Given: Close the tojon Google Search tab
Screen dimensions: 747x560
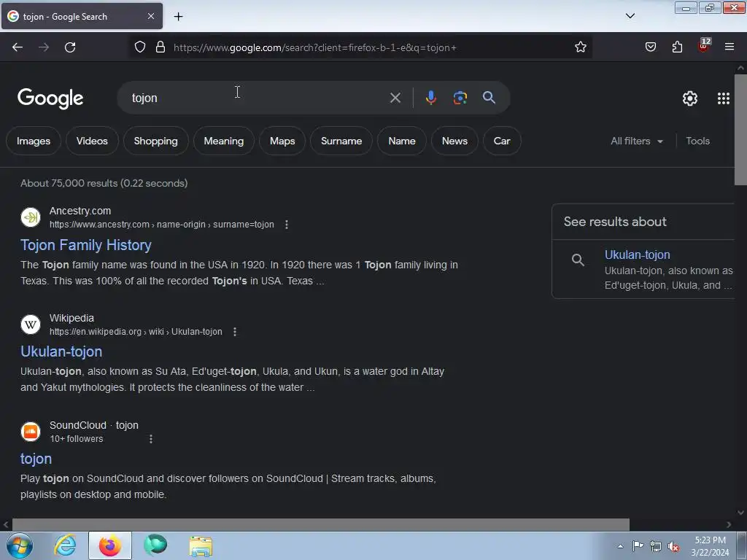Looking at the screenshot, I should (x=151, y=16).
